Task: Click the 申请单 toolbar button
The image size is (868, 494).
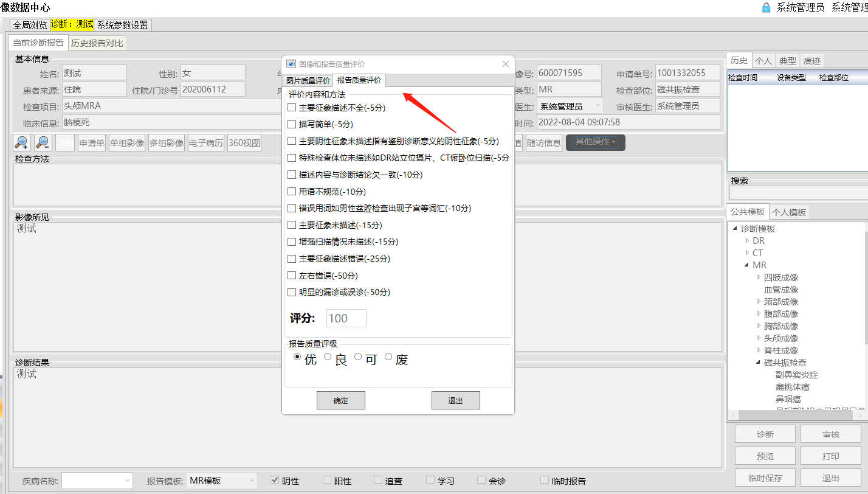Action: pos(92,143)
